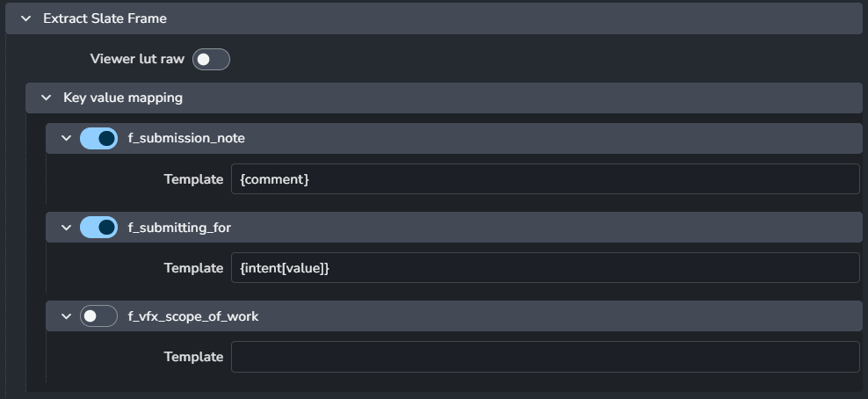Image resolution: width=868 pixels, height=399 pixels.
Task: Disable the f_submission_note toggle
Action: pyautogui.click(x=98, y=138)
